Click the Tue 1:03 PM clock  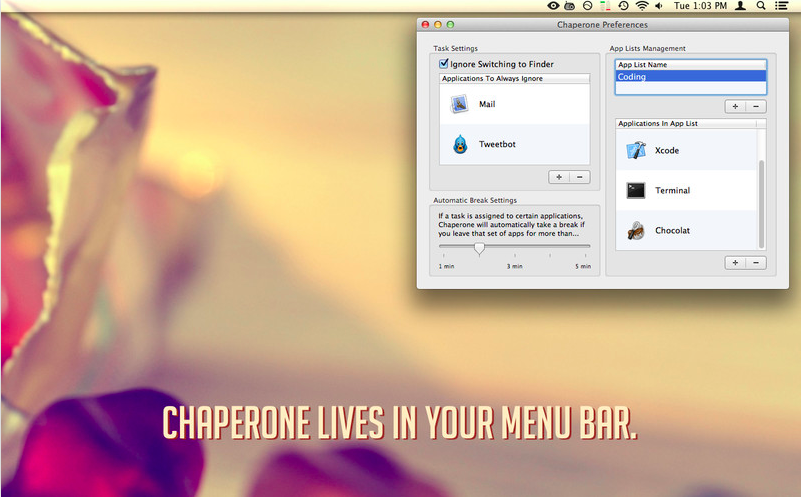pos(700,6)
